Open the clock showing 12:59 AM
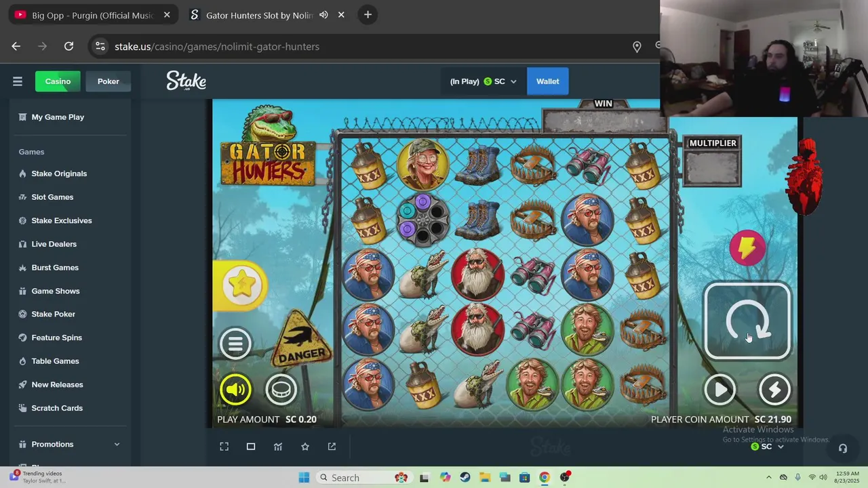Screen dimensions: 868x488 pos(848,478)
